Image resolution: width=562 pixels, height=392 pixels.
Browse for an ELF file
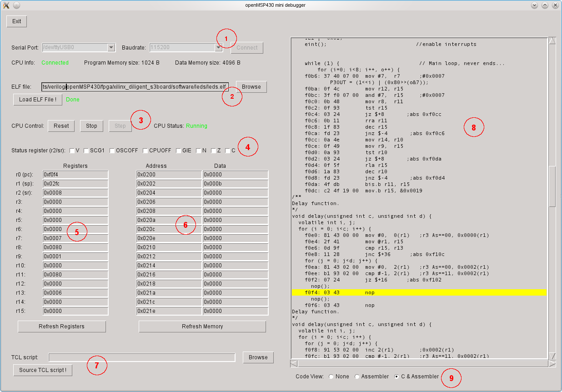tap(251, 87)
